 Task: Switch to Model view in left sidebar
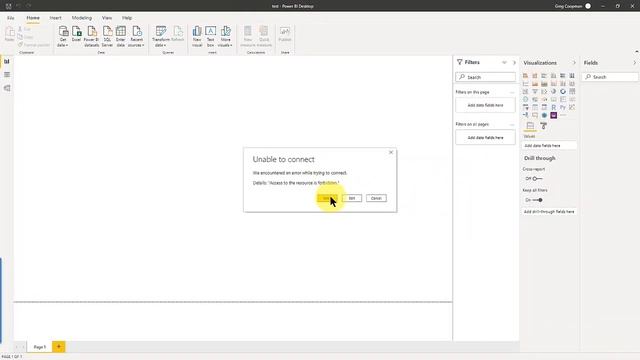click(x=7, y=88)
